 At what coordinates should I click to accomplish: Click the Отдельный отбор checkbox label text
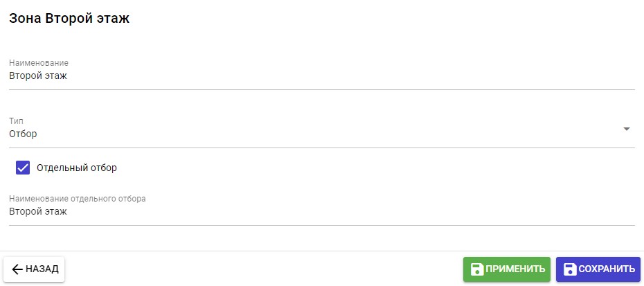[77, 168]
